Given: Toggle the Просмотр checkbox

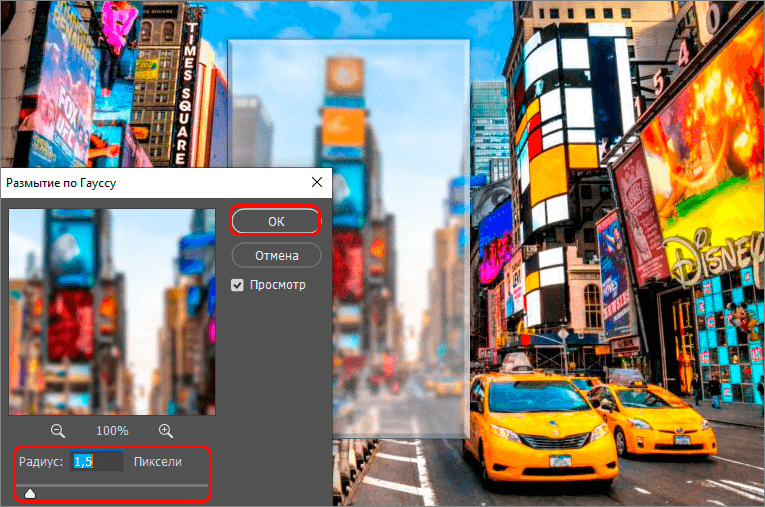Looking at the screenshot, I should tap(237, 285).
